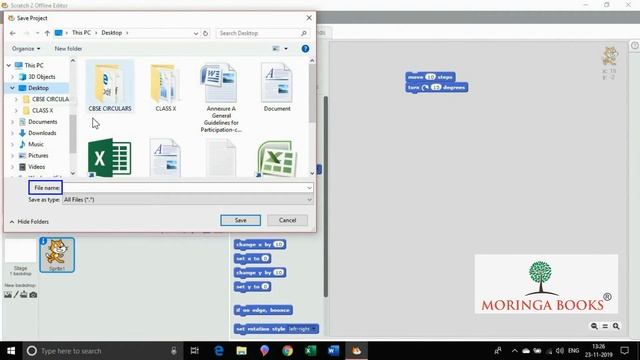This screenshot has height=360, width=640.
Task: Click the Cancel button
Action: tap(287, 220)
